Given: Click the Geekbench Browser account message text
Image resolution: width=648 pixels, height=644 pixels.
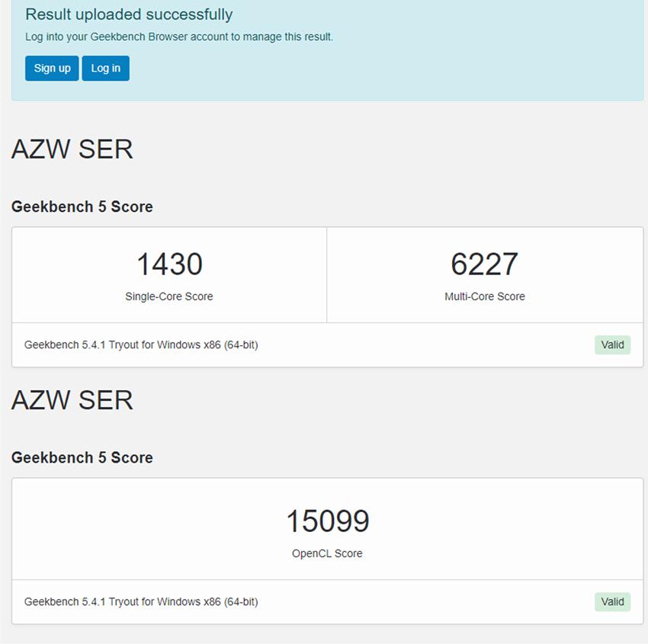Looking at the screenshot, I should (x=179, y=37).
